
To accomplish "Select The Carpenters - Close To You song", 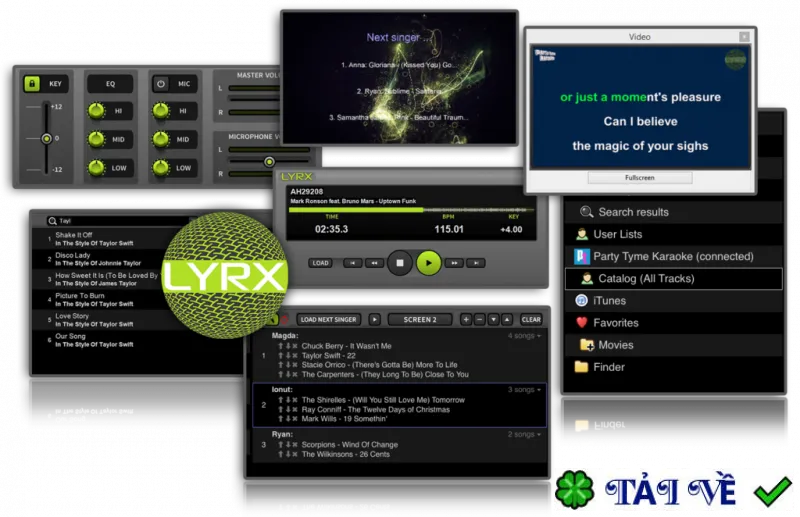I will [385, 375].
